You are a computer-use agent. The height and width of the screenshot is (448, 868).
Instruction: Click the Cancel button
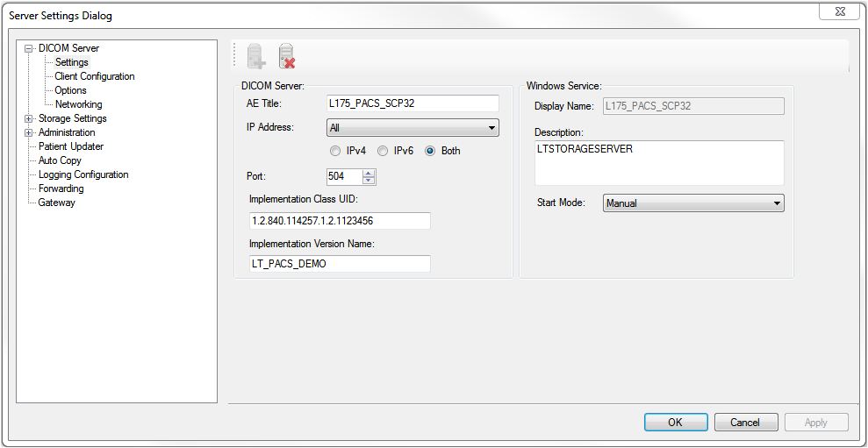(744, 423)
